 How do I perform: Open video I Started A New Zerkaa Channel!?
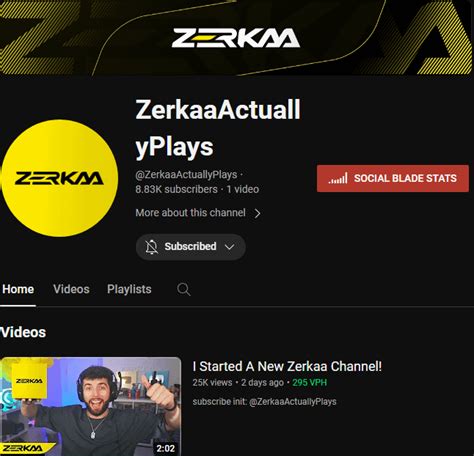tap(287, 366)
